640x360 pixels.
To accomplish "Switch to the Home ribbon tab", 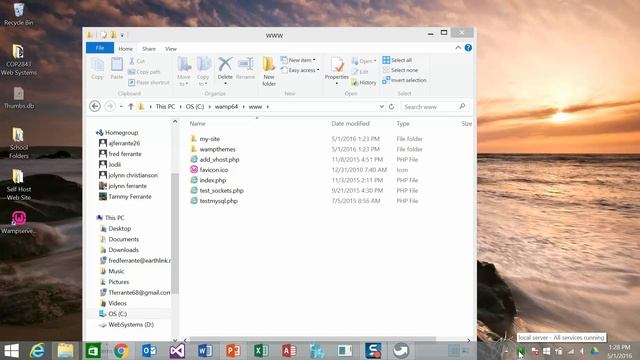I will [x=125, y=49].
